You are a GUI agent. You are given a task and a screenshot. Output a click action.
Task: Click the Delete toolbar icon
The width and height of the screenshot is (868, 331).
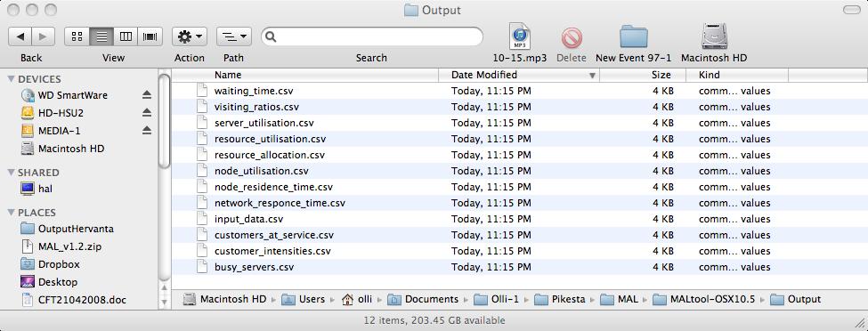coord(572,38)
